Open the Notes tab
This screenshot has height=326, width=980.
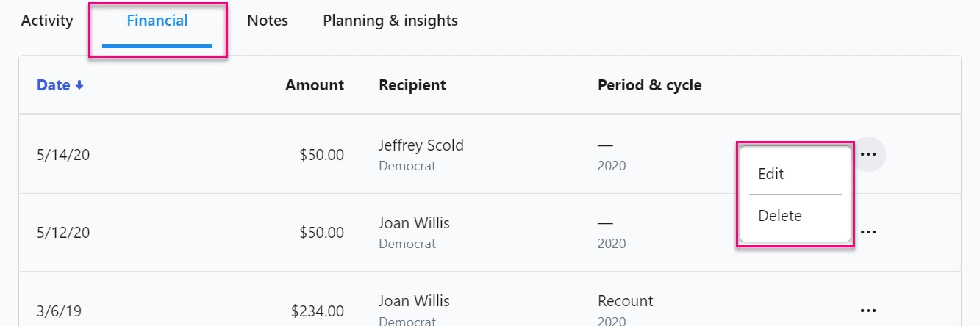(268, 21)
